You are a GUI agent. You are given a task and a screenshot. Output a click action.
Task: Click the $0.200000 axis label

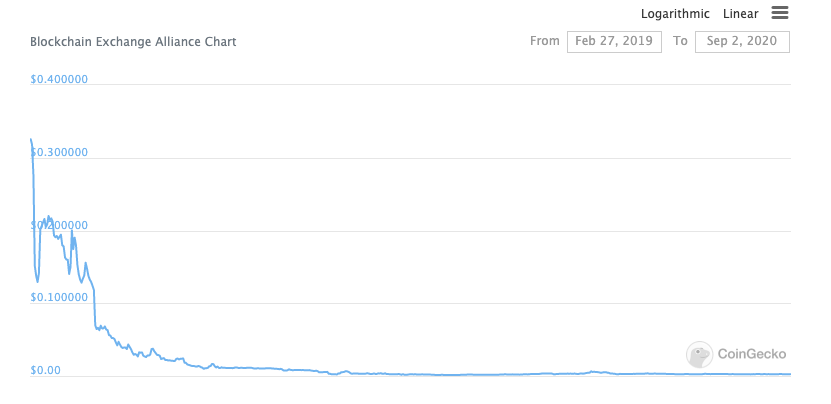(x=59, y=225)
